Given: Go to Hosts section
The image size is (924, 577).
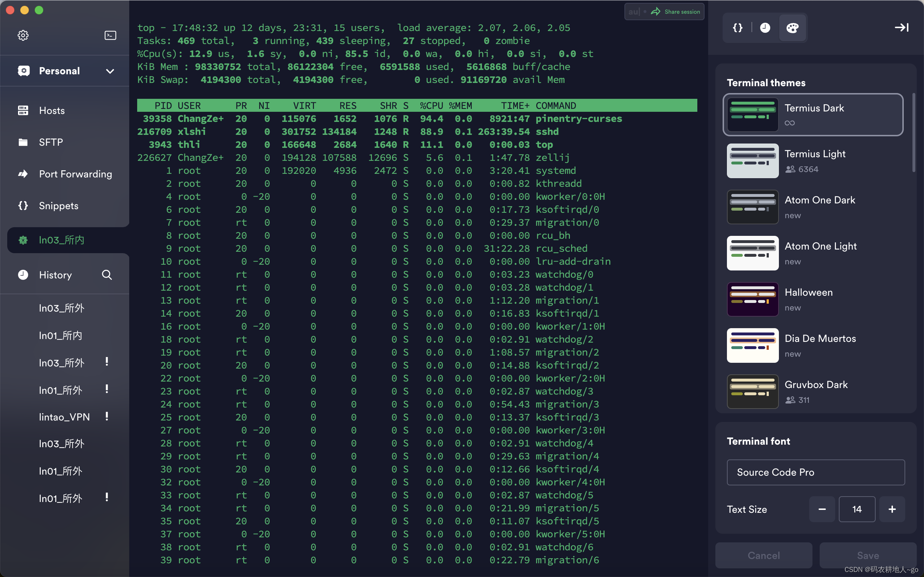Looking at the screenshot, I should [52, 111].
